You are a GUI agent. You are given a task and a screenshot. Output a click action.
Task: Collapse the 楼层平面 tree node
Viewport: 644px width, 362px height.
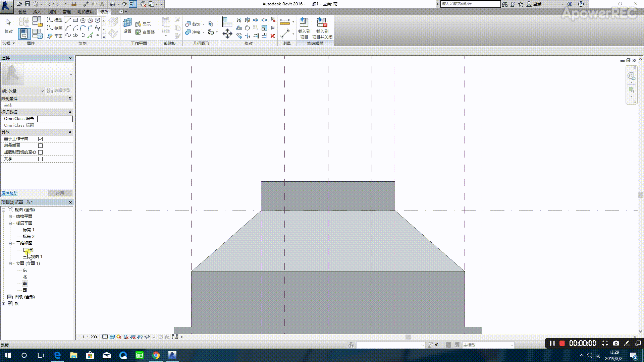10,223
